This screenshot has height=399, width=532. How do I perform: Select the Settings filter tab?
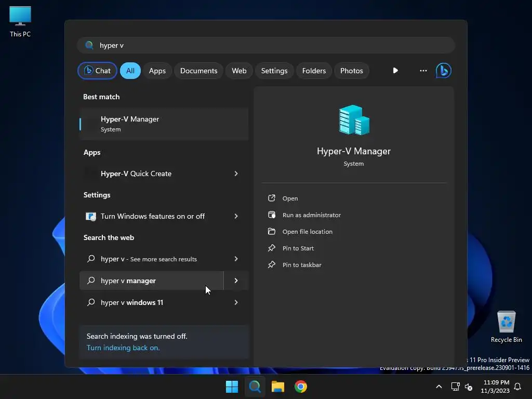(274, 71)
